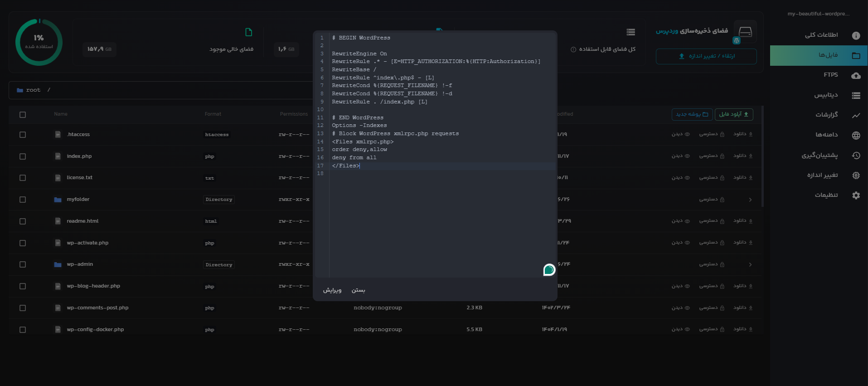Click the code editor text area line 18
The height and width of the screenshot is (386, 868).
pyautogui.click(x=442, y=174)
